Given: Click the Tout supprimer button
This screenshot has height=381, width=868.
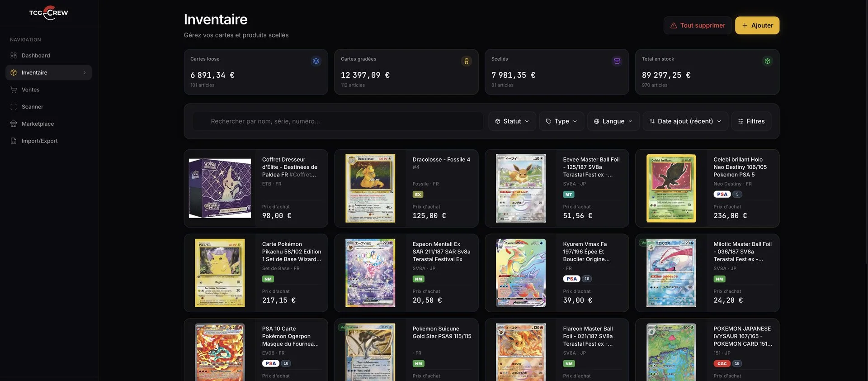Looking at the screenshot, I should point(698,25).
